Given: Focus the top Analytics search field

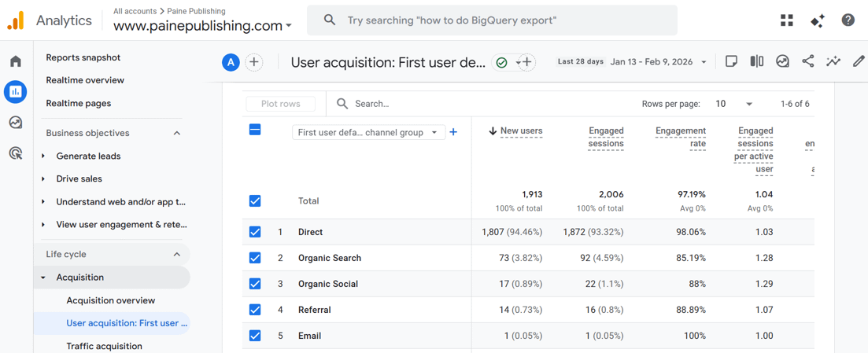Looking at the screenshot, I should click(x=492, y=20).
